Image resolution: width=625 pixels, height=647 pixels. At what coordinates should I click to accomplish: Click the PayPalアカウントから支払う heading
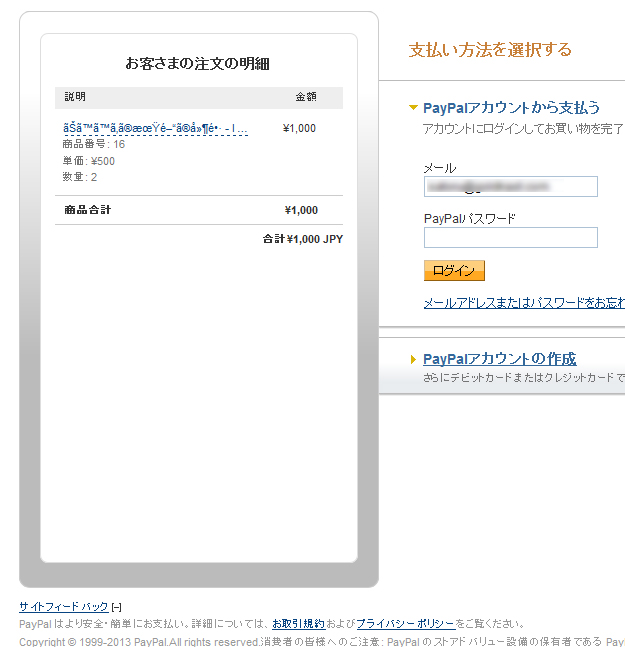click(x=511, y=107)
